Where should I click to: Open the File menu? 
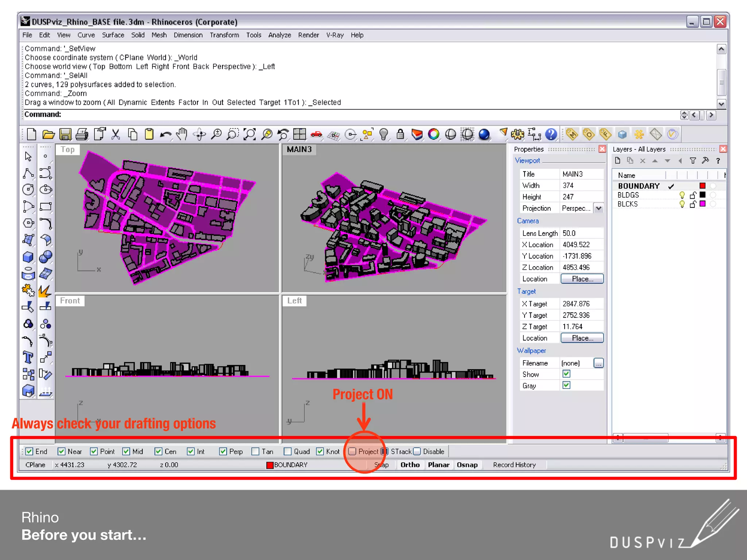(27, 35)
